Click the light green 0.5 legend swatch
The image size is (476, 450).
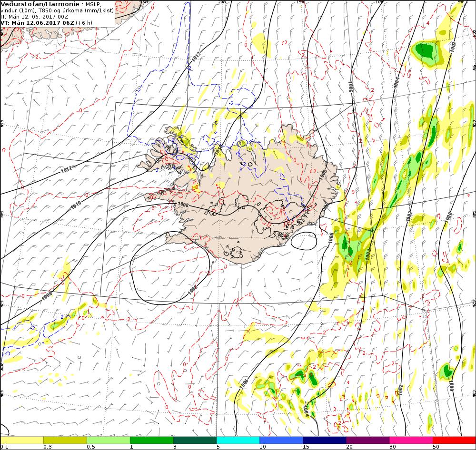click(x=109, y=440)
